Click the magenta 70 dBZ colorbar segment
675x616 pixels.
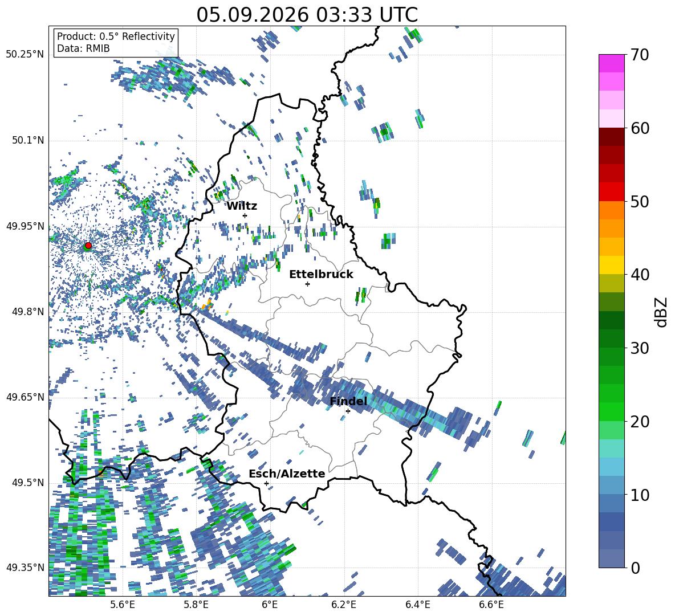click(612, 63)
